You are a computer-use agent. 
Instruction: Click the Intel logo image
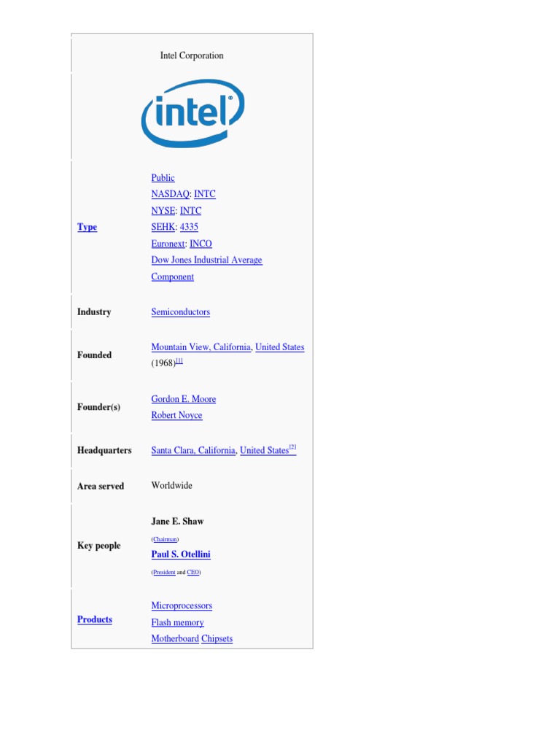click(x=192, y=113)
